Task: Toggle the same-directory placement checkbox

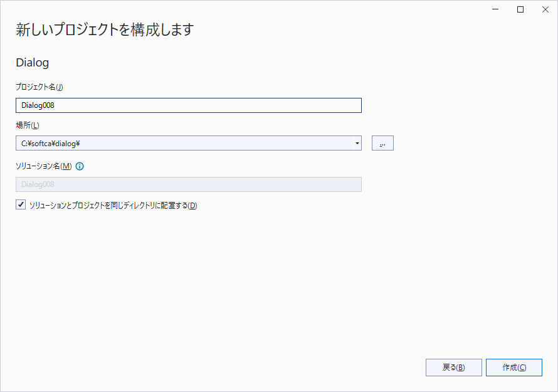Action: (21, 205)
